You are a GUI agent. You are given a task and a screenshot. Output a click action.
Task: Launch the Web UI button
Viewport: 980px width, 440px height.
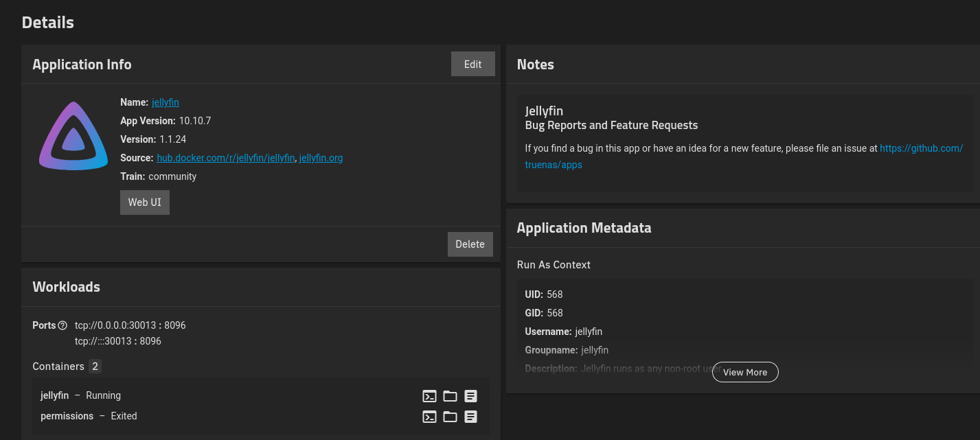pyautogui.click(x=145, y=202)
